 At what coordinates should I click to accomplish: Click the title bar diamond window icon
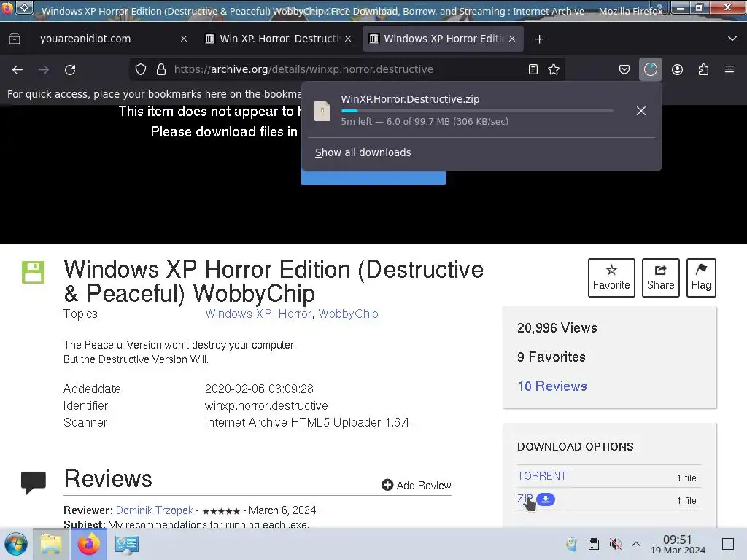25,7
